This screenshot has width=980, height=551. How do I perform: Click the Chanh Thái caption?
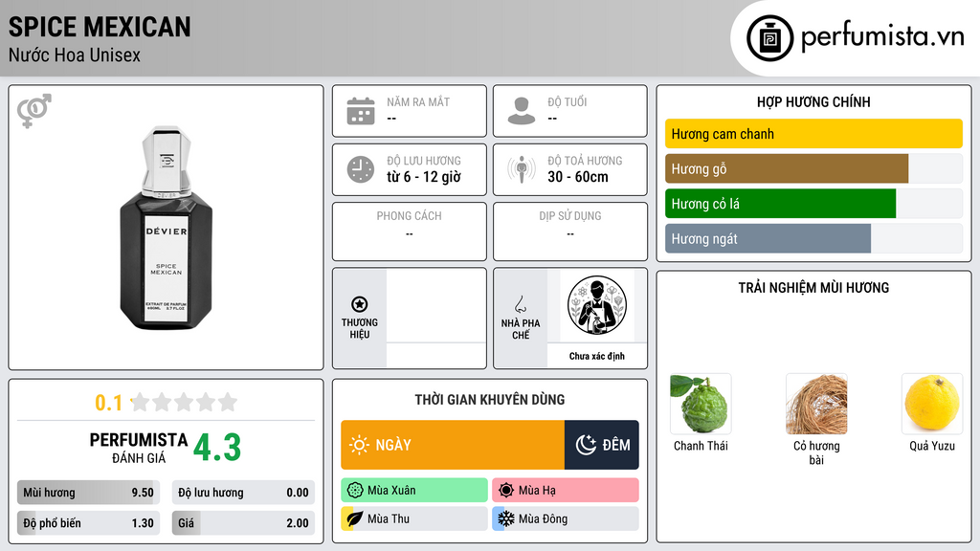pyautogui.click(x=701, y=446)
